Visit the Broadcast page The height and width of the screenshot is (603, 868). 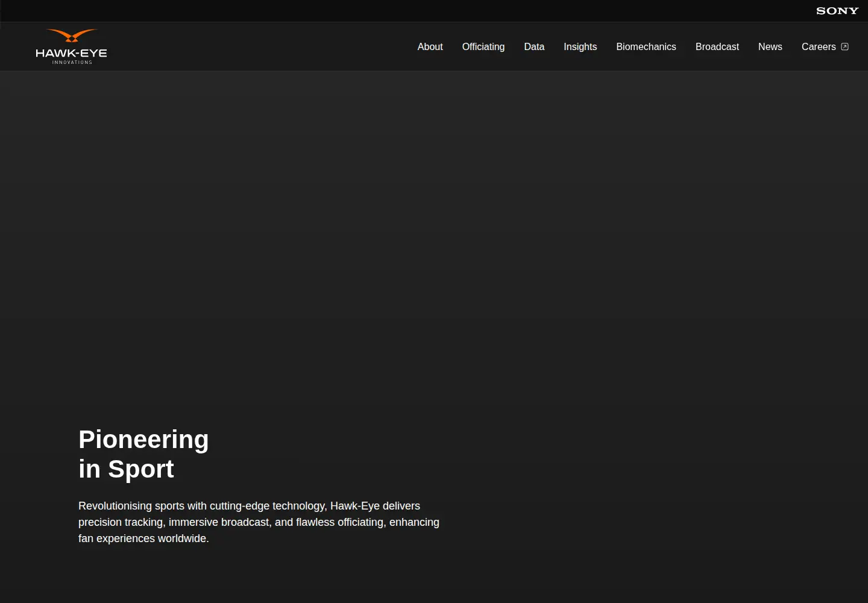point(717,47)
